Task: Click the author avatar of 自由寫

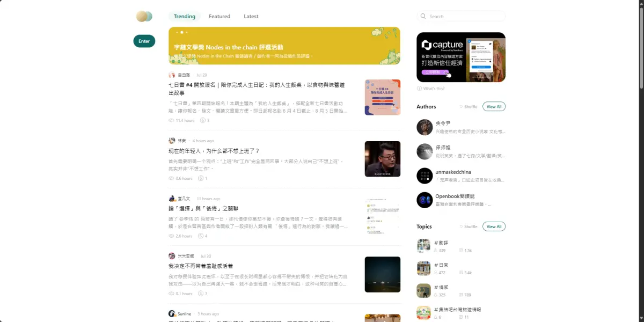Action: pos(172,75)
